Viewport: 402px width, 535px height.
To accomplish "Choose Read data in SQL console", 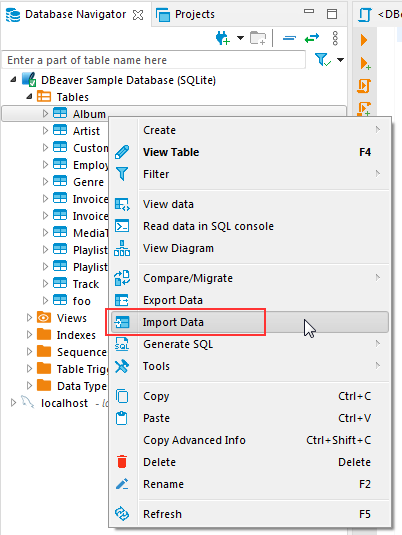I will coord(249,226).
